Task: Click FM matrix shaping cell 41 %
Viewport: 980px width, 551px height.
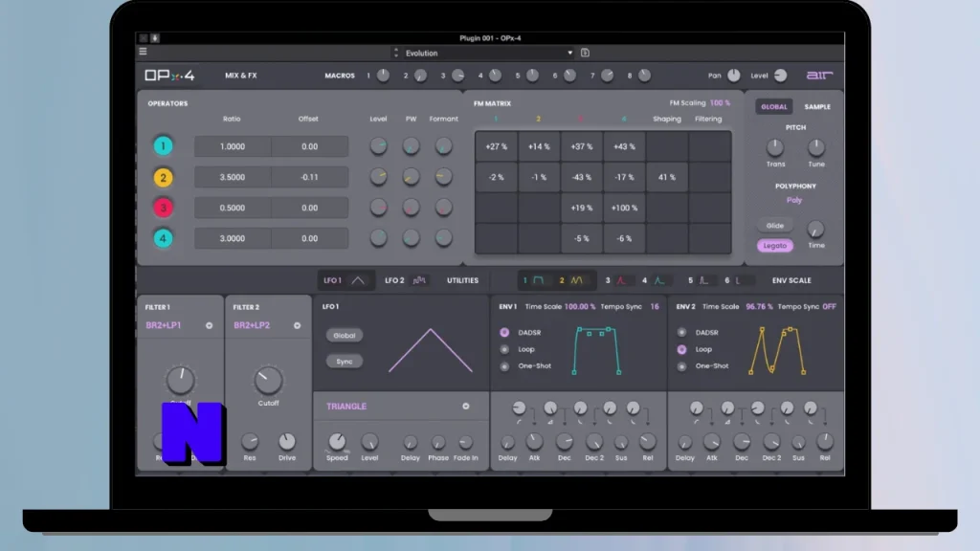Action: (x=666, y=177)
